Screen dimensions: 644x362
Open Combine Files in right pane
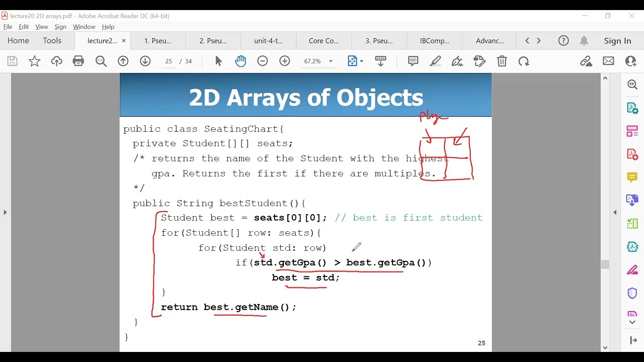point(632,200)
